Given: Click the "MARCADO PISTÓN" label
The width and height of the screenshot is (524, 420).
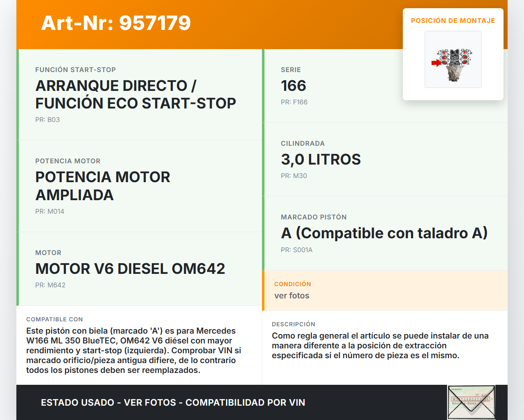Looking at the screenshot, I should pos(314,217).
